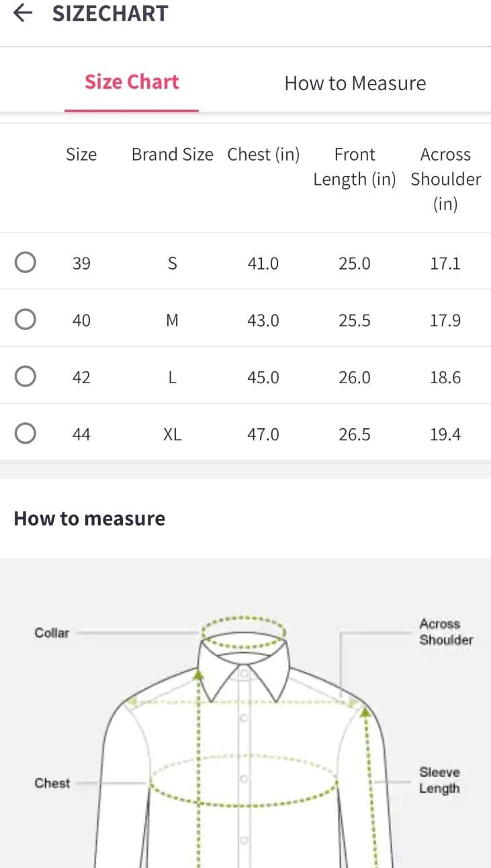Click the Chest label on the shirt diagram

pos(52,783)
